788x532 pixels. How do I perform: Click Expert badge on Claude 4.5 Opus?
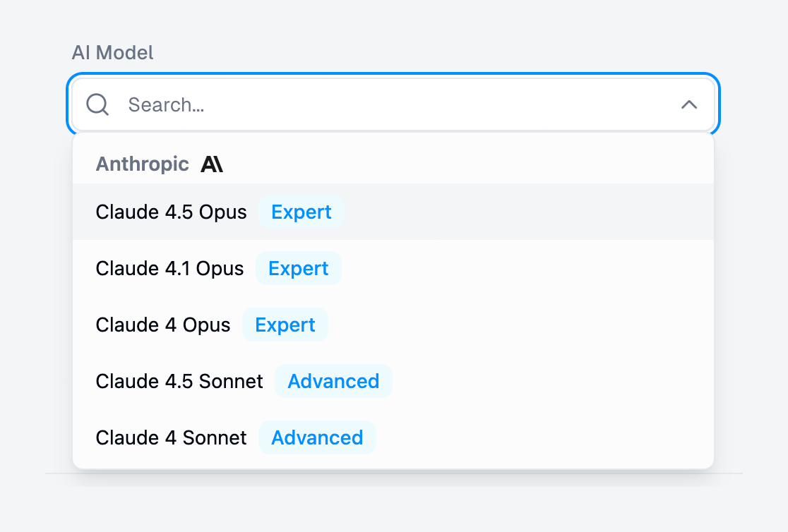click(x=302, y=212)
